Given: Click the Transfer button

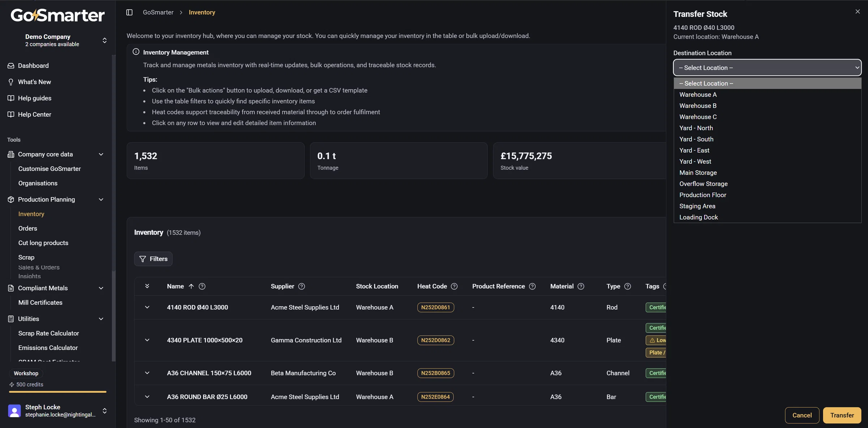Looking at the screenshot, I should [842, 415].
